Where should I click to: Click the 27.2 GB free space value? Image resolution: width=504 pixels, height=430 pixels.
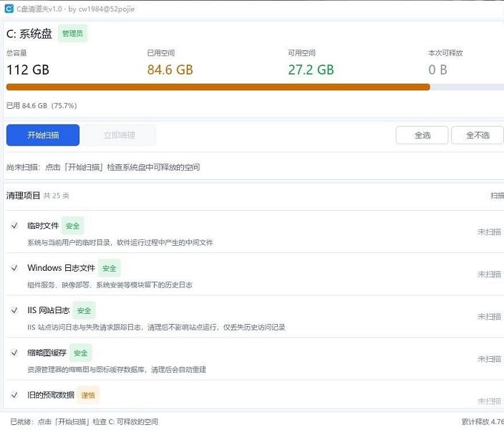point(311,70)
